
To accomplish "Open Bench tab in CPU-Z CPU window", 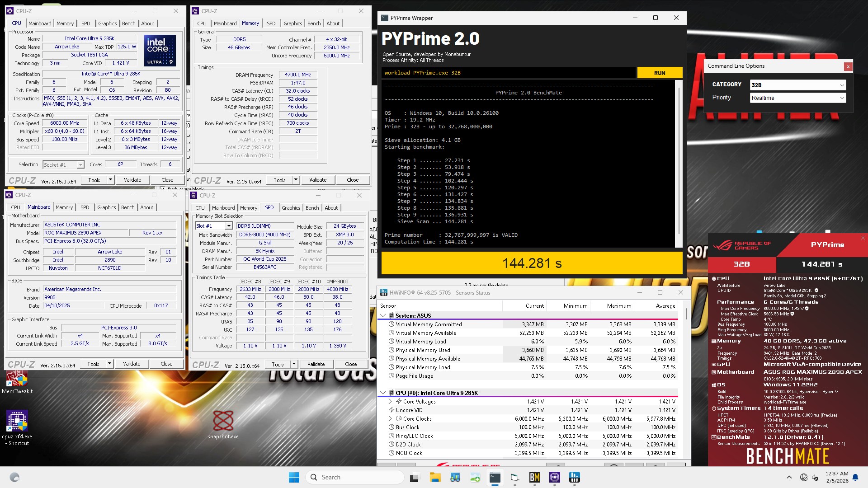I will tap(129, 23).
